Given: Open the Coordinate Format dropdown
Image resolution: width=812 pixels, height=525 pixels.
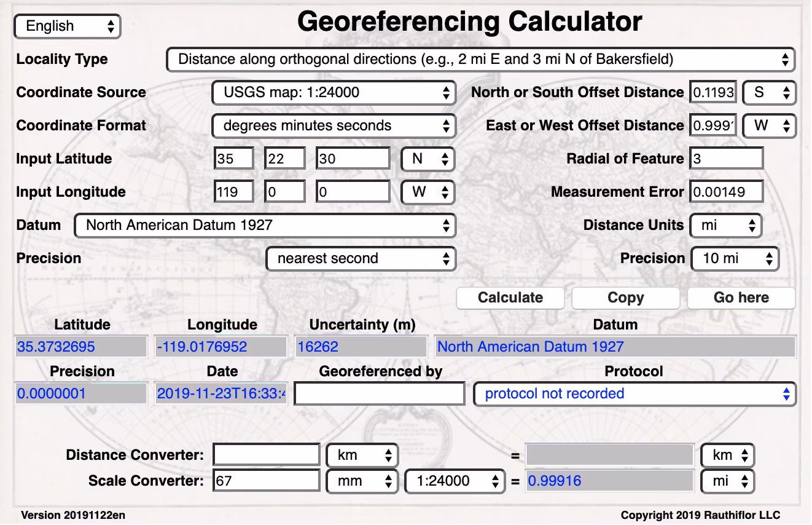Looking at the screenshot, I should (334, 125).
